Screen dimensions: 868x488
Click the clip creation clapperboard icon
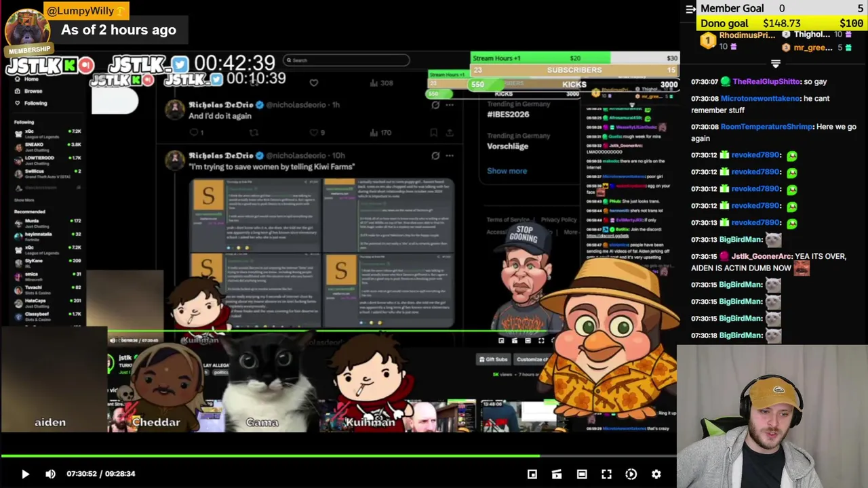[557, 474]
